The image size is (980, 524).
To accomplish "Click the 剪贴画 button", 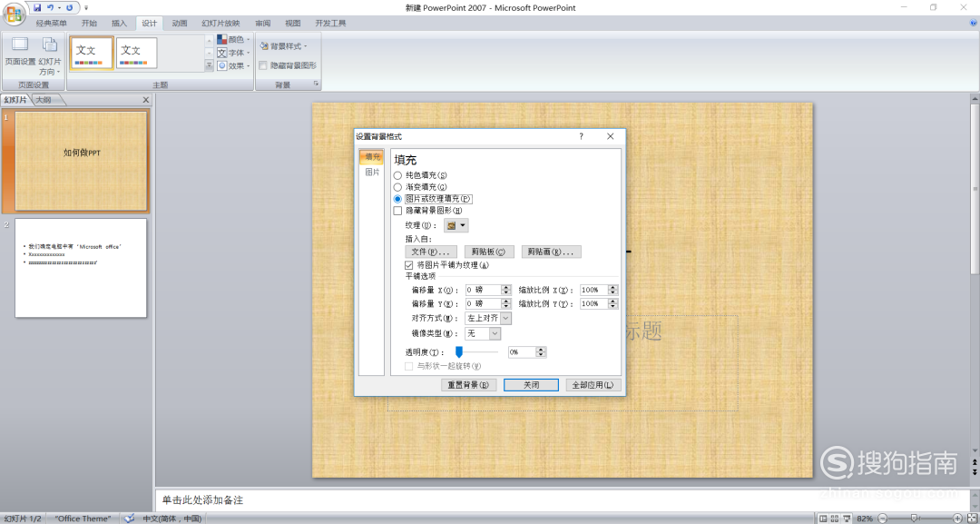I will pyautogui.click(x=552, y=252).
